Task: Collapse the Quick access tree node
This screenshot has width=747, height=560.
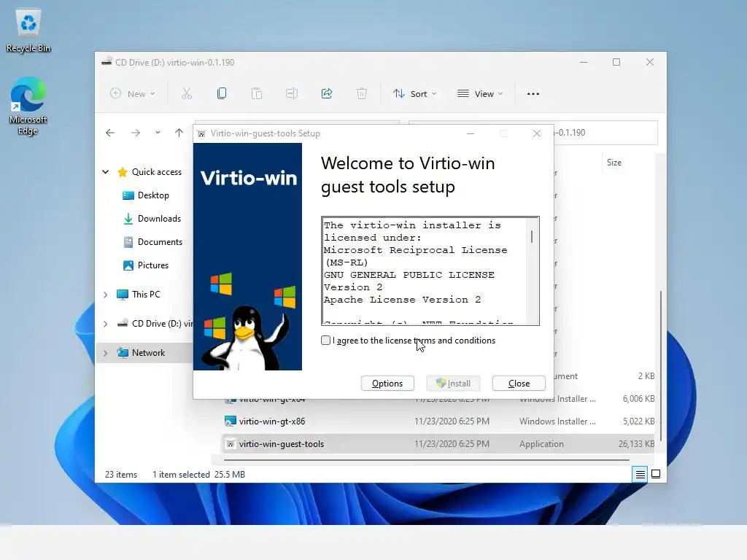Action: click(106, 172)
